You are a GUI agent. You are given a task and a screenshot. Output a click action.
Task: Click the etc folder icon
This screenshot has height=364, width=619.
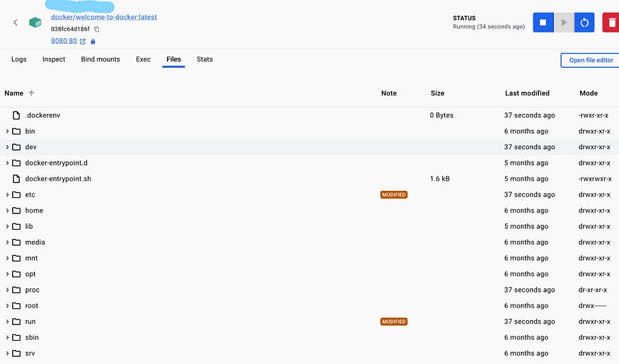pyautogui.click(x=16, y=194)
